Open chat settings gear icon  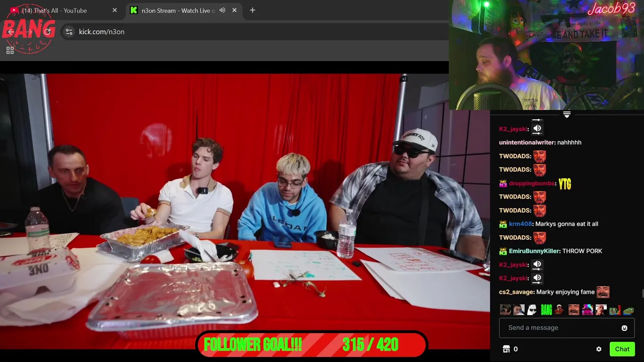click(599, 349)
